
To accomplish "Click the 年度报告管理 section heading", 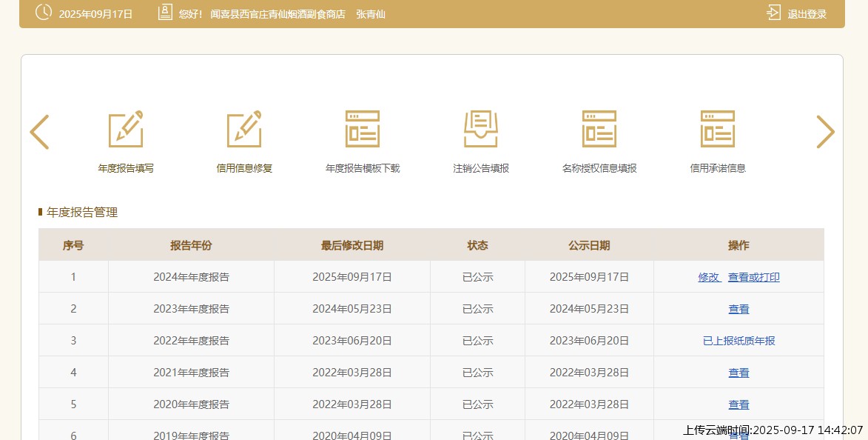I will tap(82, 213).
